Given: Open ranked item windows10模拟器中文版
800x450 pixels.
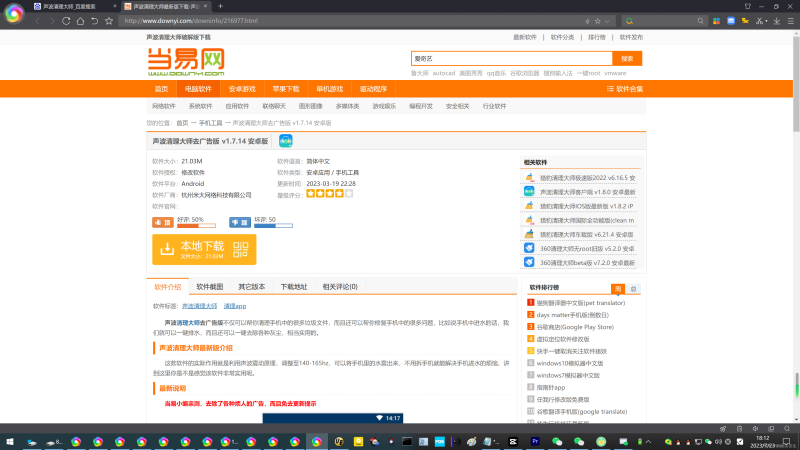Looking at the screenshot, I should 569,363.
